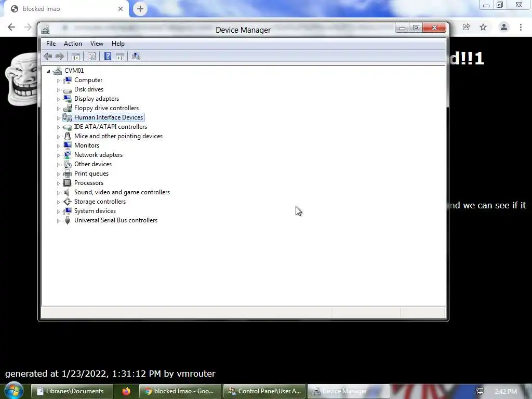Click the CVM01 computer root icon
Viewport: 532px width, 399px height.
(58, 71)
